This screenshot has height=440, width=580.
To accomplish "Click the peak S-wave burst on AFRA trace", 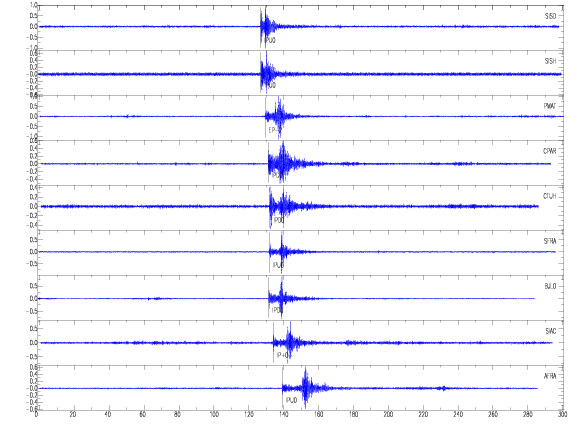I will [306, 387].
